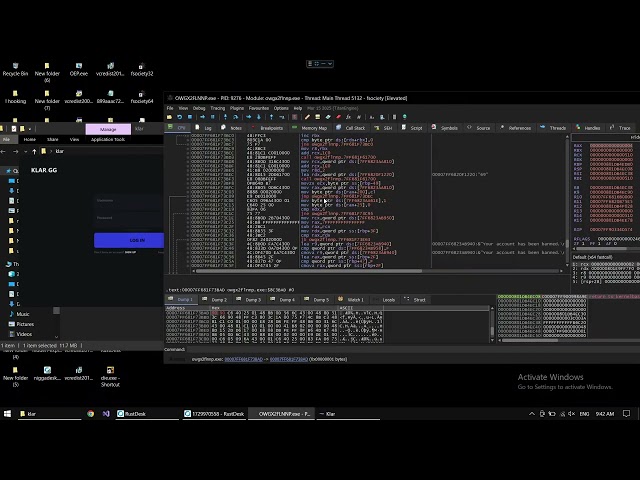This screenshot has width=640, height=480.
Task: Open quick access toolbar dropdown in Explorer
Action: coord(30,129)
